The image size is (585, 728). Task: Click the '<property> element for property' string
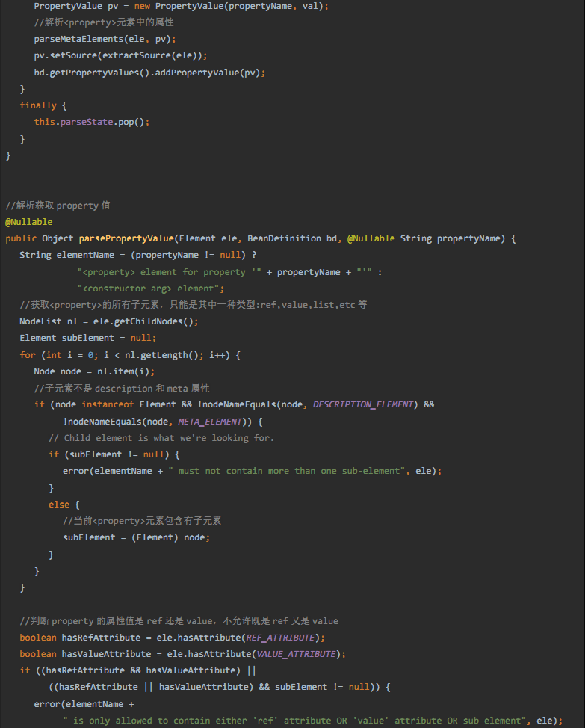tap(170, 272)
